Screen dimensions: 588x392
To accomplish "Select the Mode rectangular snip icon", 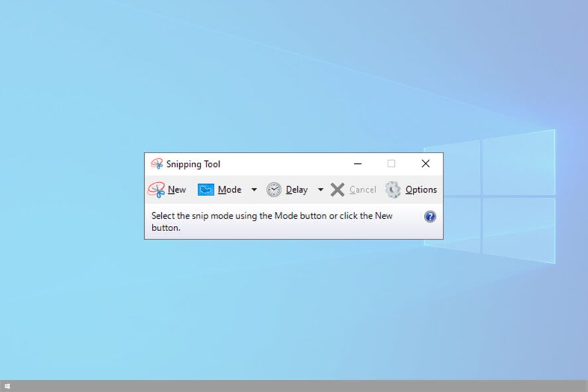I will point(206,189).
